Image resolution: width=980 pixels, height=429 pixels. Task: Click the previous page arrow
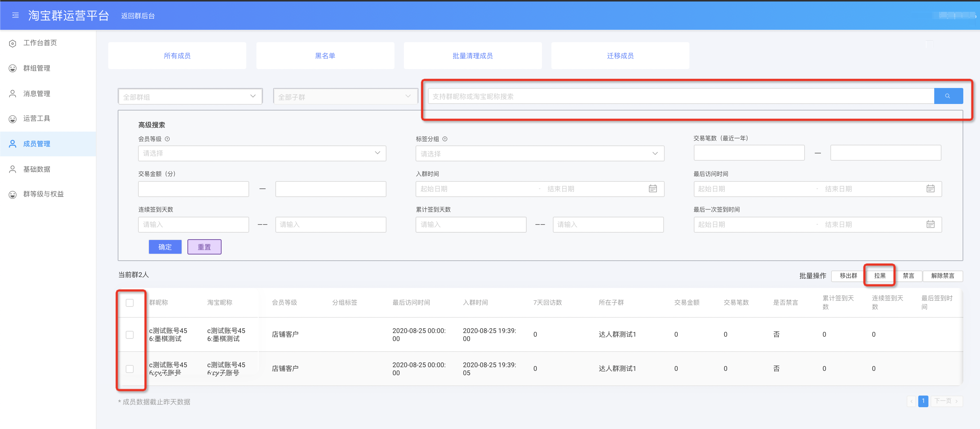click(911, 401)
